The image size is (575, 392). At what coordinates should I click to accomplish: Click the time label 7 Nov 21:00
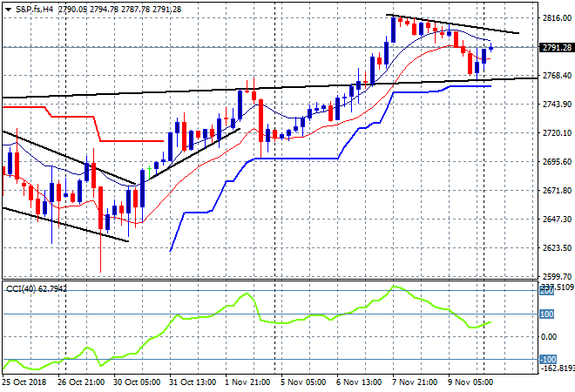coord(415,382)
